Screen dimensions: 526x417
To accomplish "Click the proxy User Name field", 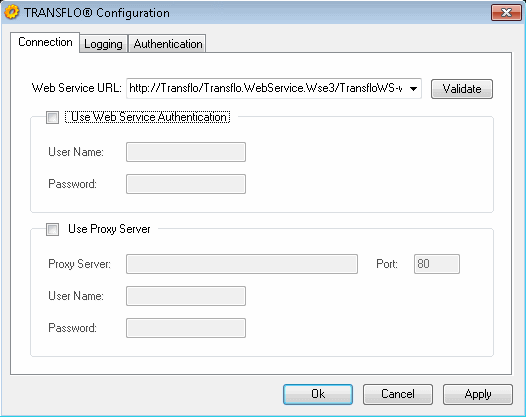I will click(x=186, y=296).
